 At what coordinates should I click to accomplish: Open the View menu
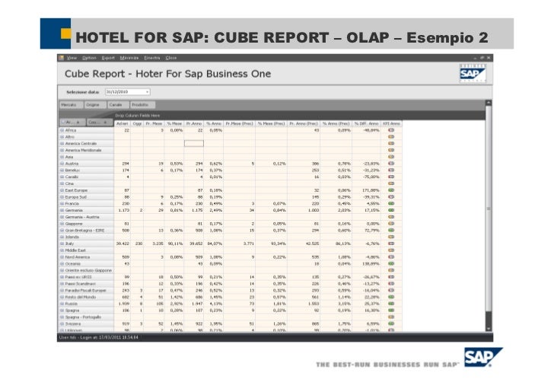[x=72, y=58]
